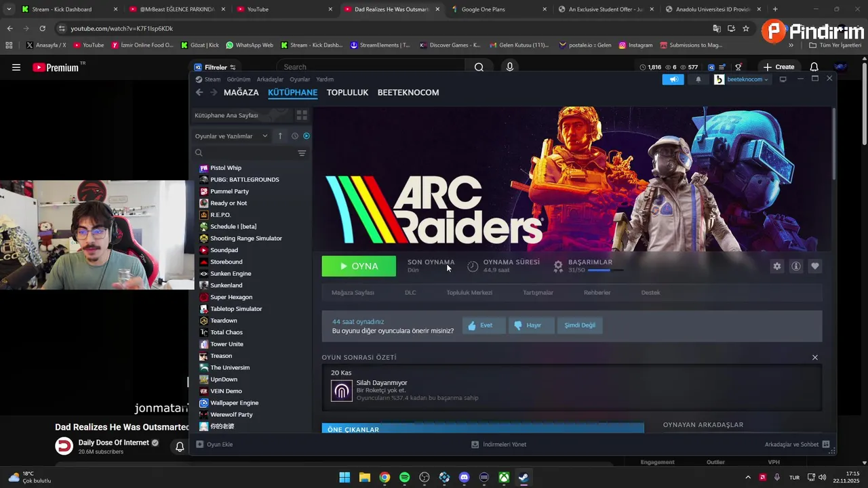Choose Şimdi Değil on recommendation prompt
The width and height of the screenshot is (868, 488).
580,325
